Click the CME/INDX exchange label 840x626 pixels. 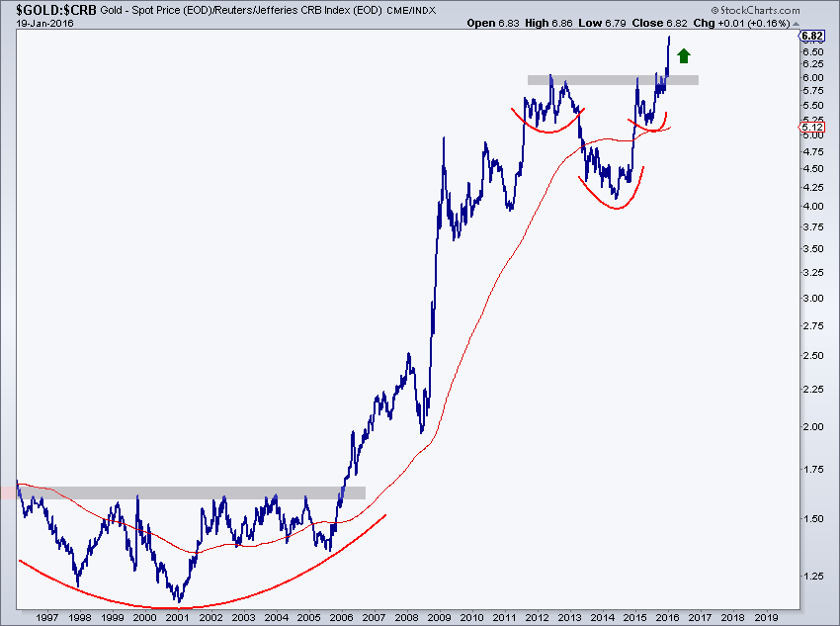(x=411, y=10)
